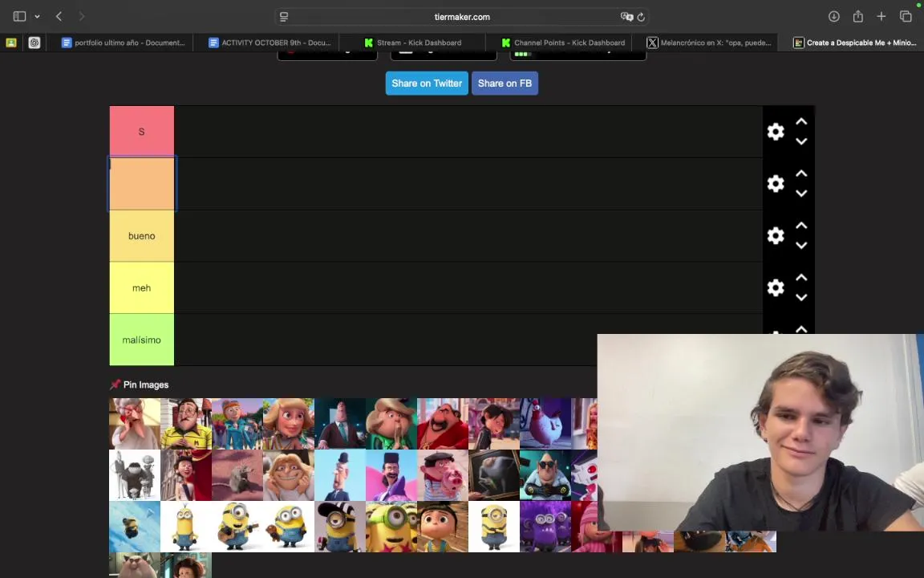The height and width of the screenshot is (578, 924).
Task: Switch to the portfolio ultimo año document tab
Action: pos(124,43)
